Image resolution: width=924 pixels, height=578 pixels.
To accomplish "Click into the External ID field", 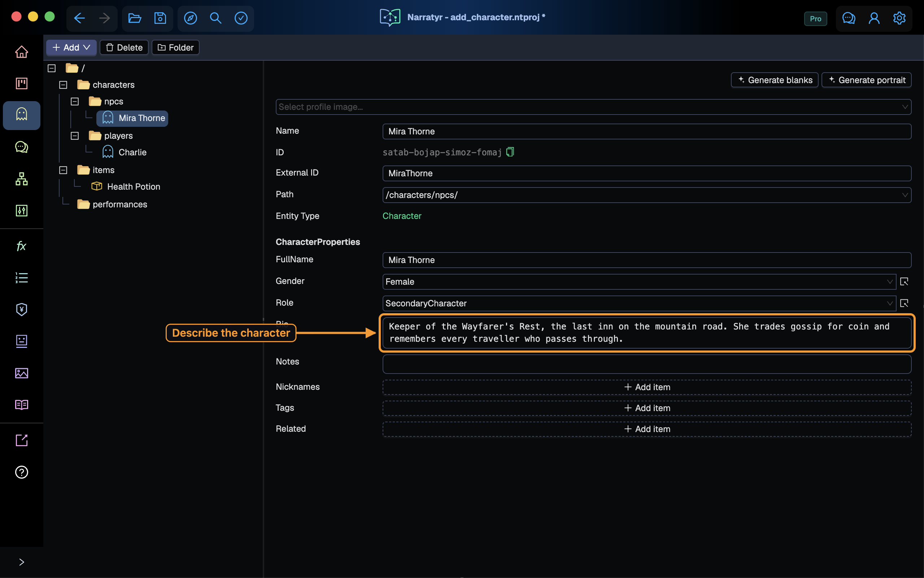I will click(647, 173).
